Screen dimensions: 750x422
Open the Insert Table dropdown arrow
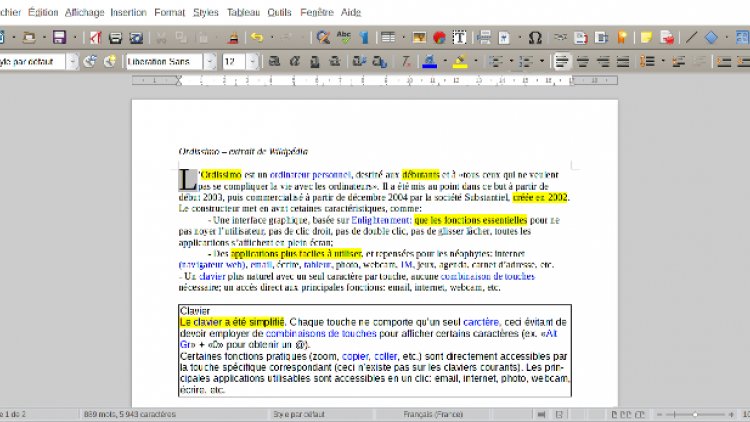click(x=403, y=37)
